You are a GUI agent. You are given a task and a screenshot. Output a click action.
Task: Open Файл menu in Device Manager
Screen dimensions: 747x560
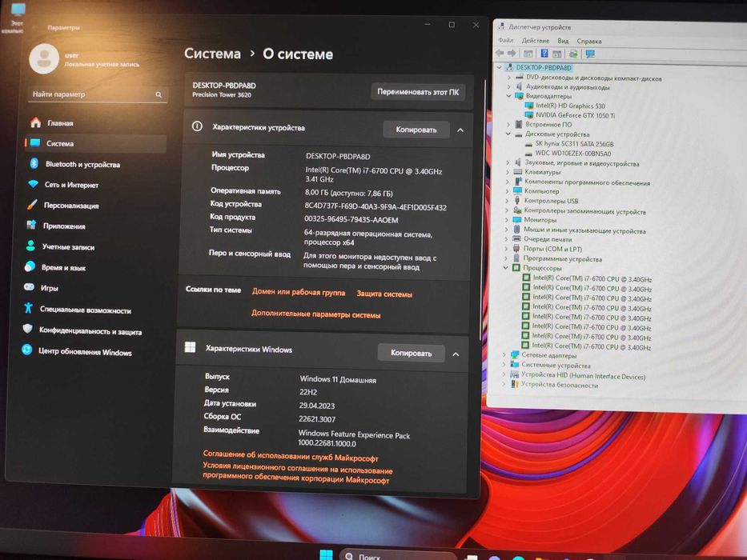[505, 41]
